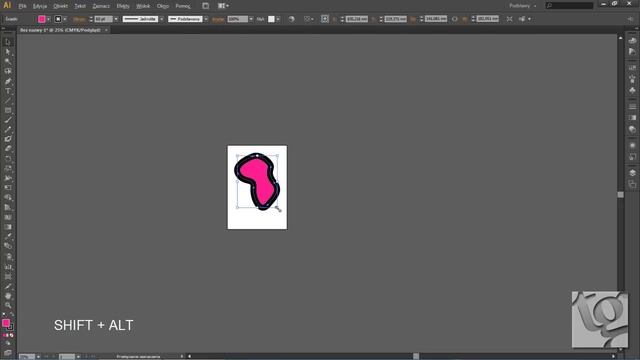Expand the opacity value dropdown
The width and height of the screenshot is (640, 360).
251,19
